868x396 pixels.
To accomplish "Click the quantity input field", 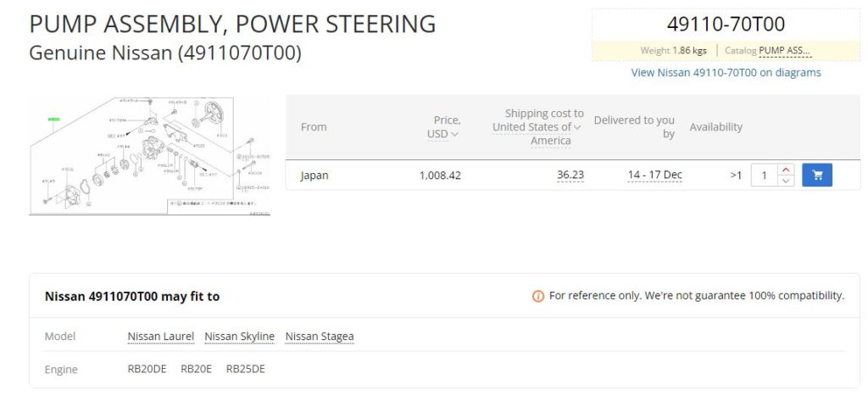I will pos(765,176).
